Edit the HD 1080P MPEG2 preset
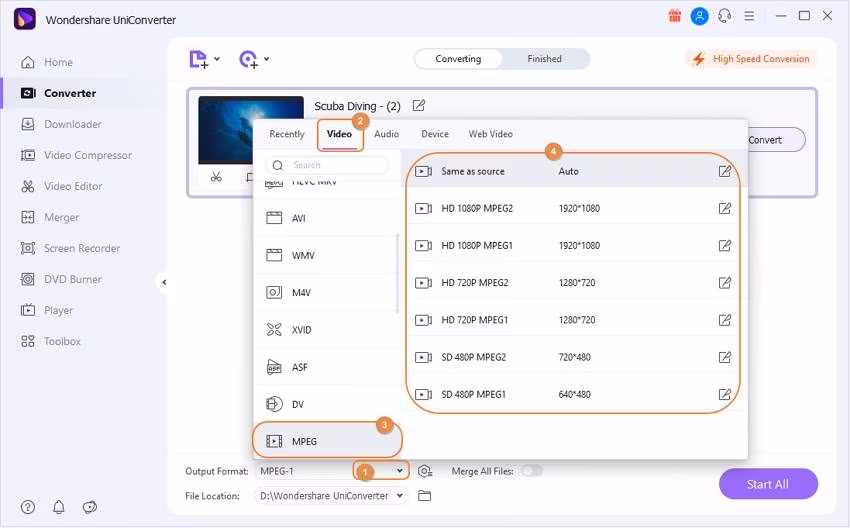 (x=724, y=208)
